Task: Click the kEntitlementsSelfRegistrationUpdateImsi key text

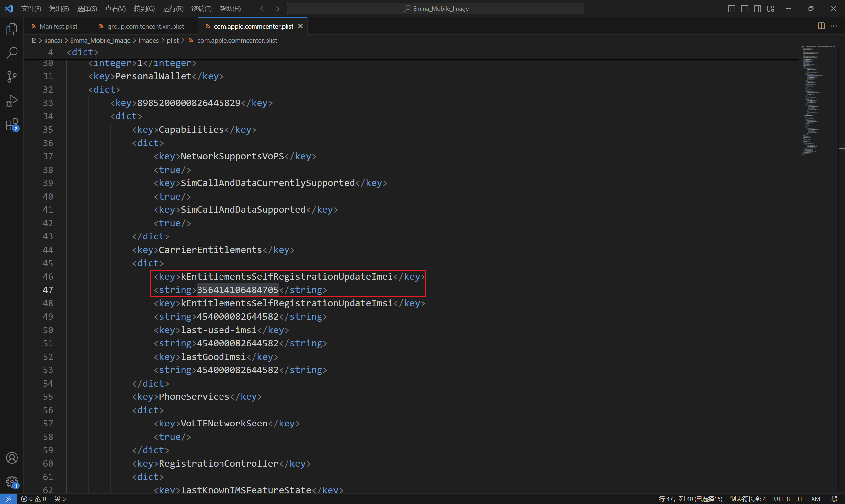Action: point(287,303)
